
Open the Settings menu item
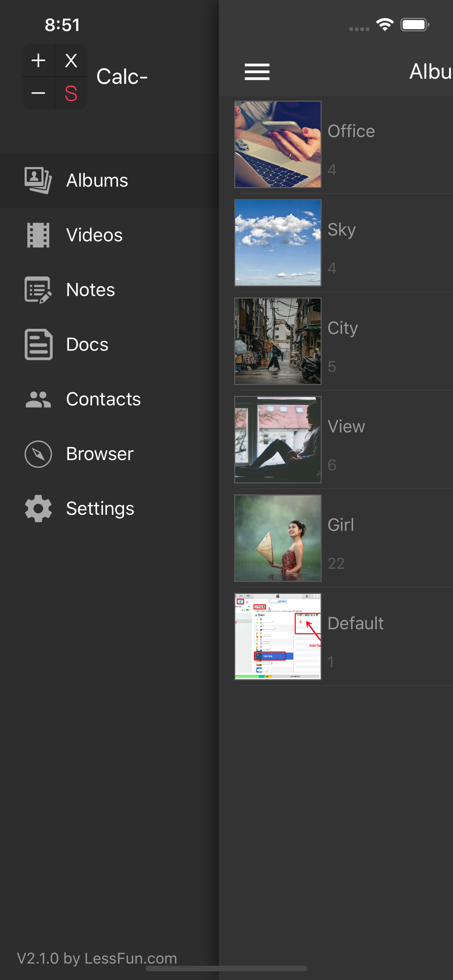pos(109,509)
